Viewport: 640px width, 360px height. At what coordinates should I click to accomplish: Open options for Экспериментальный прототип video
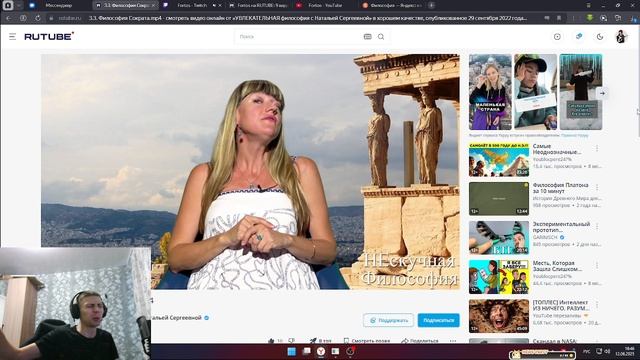coord(597,226)
